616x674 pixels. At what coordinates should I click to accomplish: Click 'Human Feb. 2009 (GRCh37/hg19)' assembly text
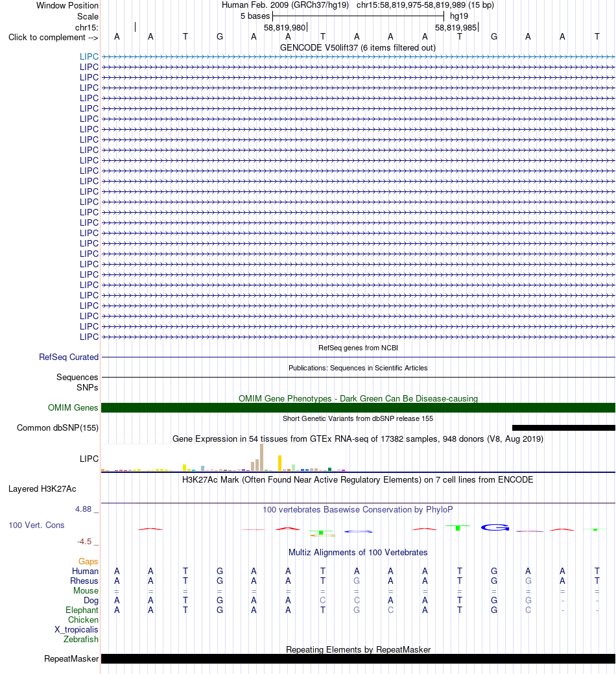285,5
